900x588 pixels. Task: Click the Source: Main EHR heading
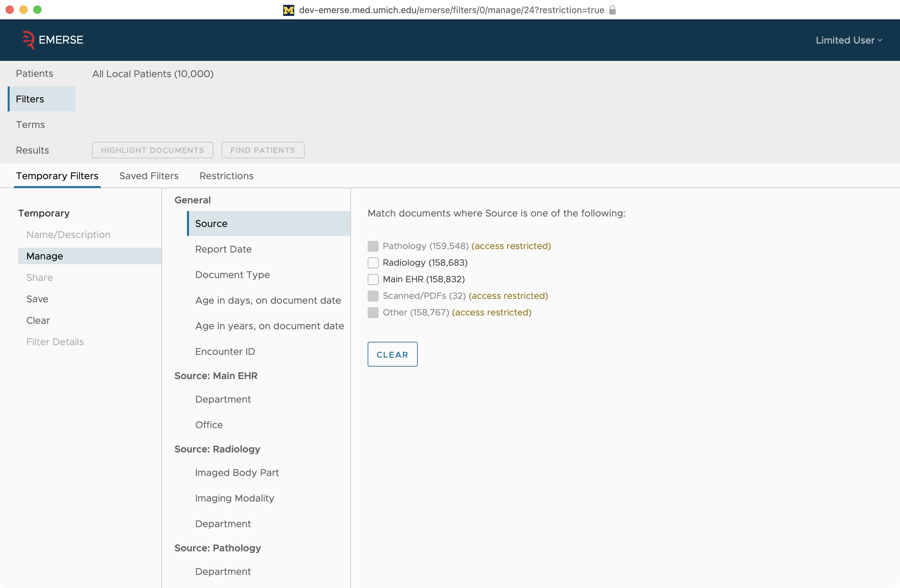click(216, 376)
